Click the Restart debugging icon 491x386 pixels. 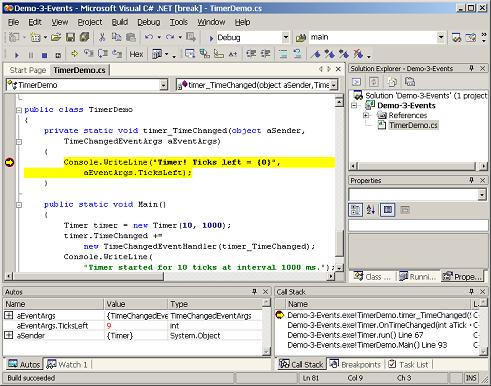[58, 55]
